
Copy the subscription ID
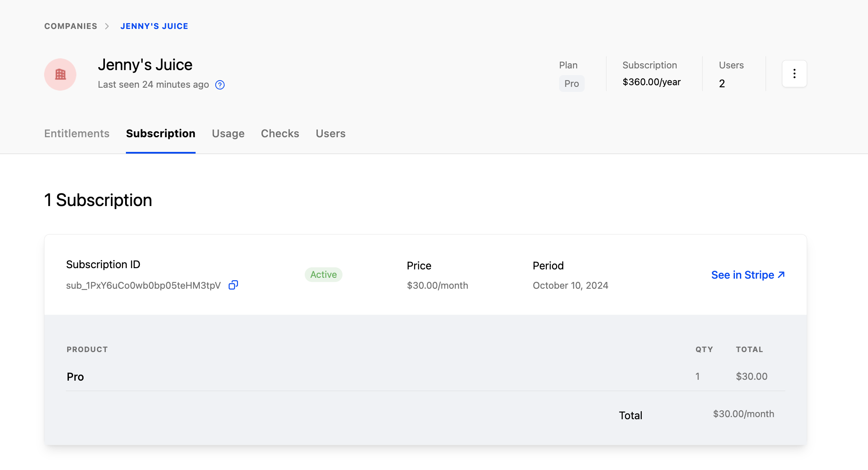pyautogui.click(x=233, y=285)
